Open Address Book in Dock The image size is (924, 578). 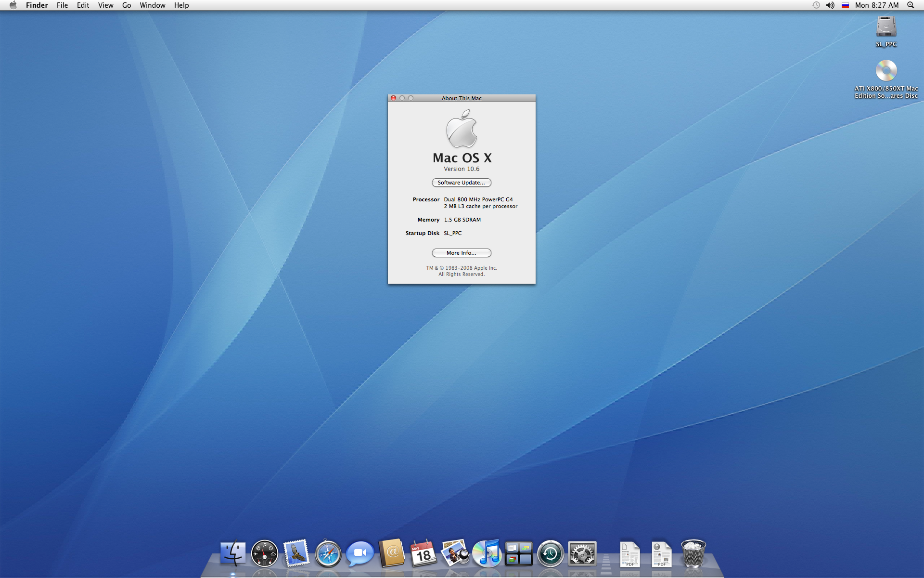tap(392, 553)
